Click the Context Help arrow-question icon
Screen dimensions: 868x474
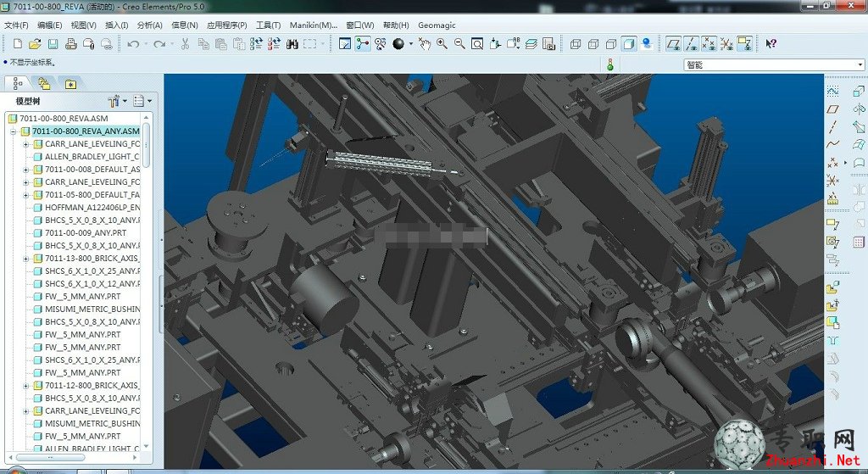point(771,44)
